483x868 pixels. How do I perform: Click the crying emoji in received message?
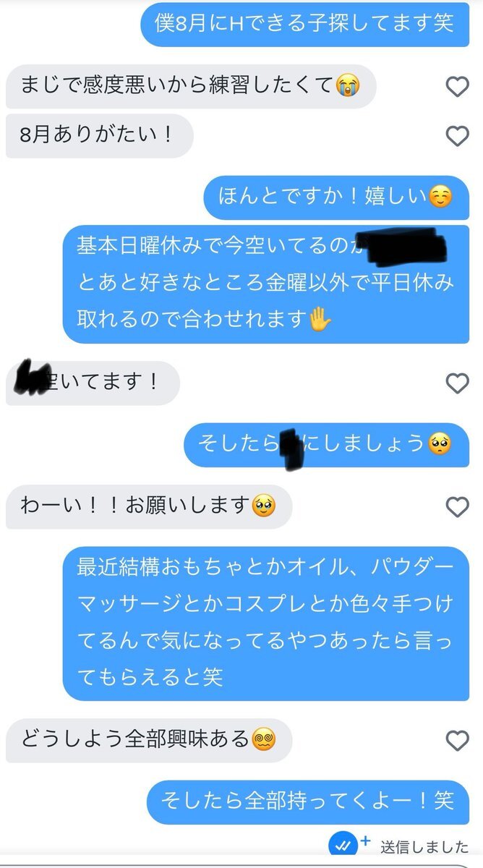347,88
